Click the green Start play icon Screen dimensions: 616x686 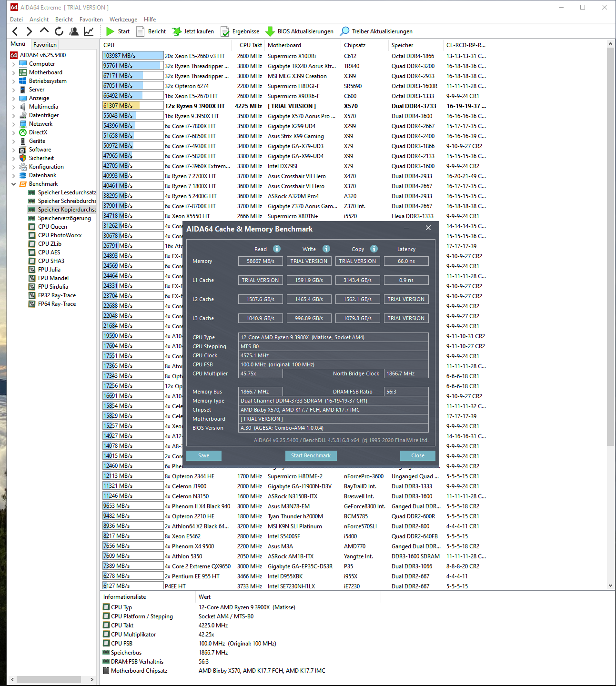111,31
